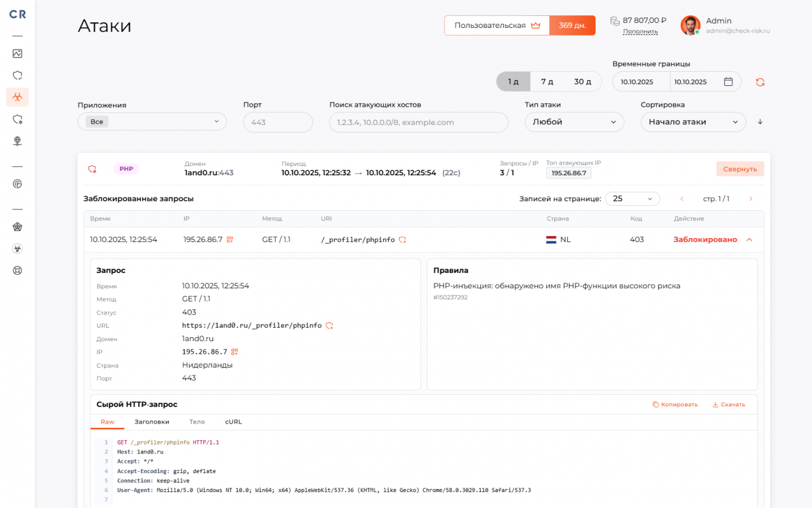Click the CR logo in sidebar
Viewport: 812px width, 508px height.
point(17,14)
